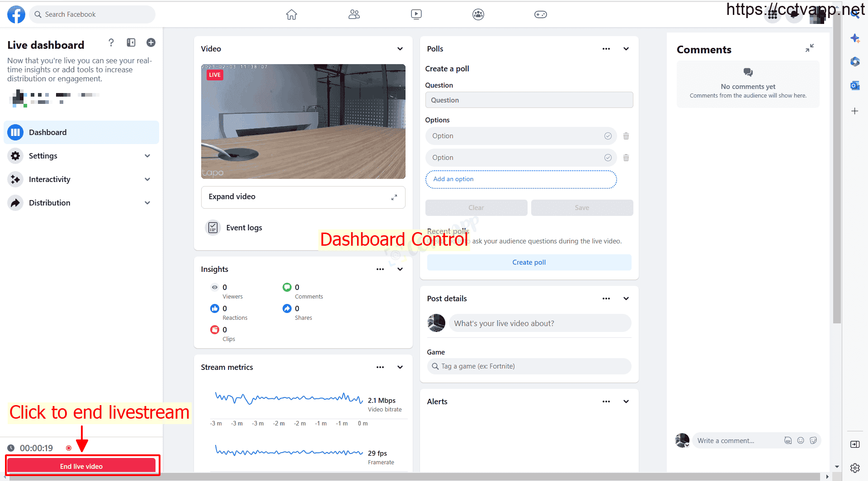Click the plus icon beside Live dashboard
The width and height of the screenshot is (868, 481).
coord(151,42)
